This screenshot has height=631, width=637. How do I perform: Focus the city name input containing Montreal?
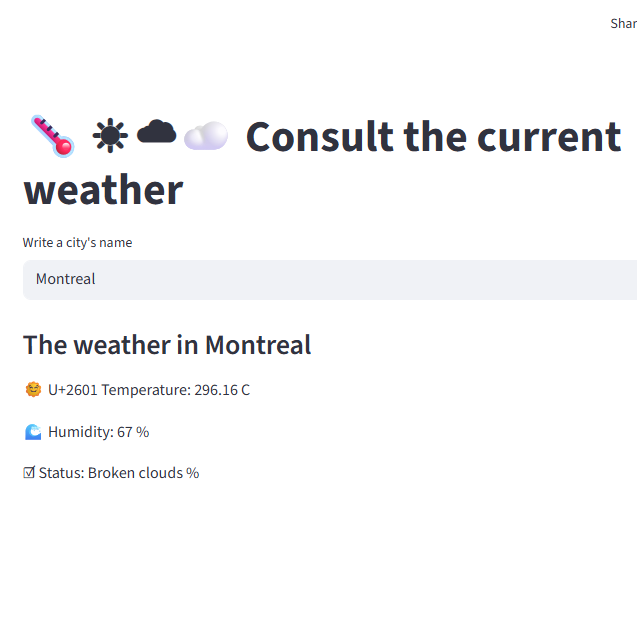(330, 280)
